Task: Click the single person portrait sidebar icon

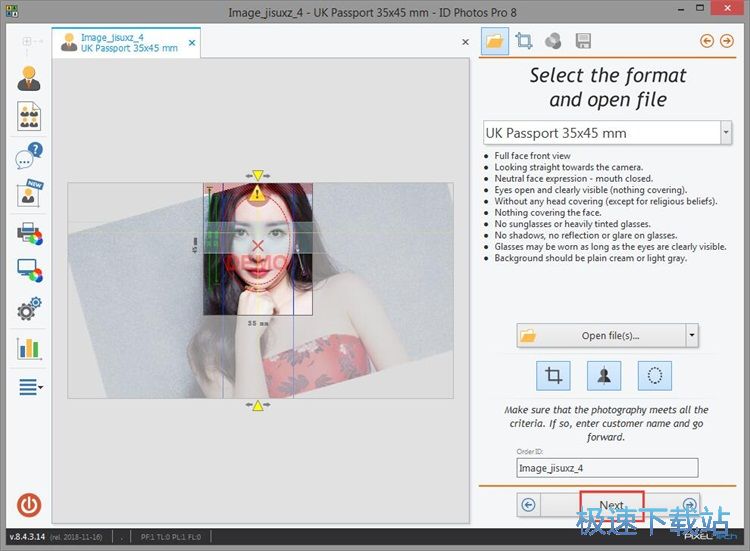Action: pyautogui.click(x=29, y=78)
